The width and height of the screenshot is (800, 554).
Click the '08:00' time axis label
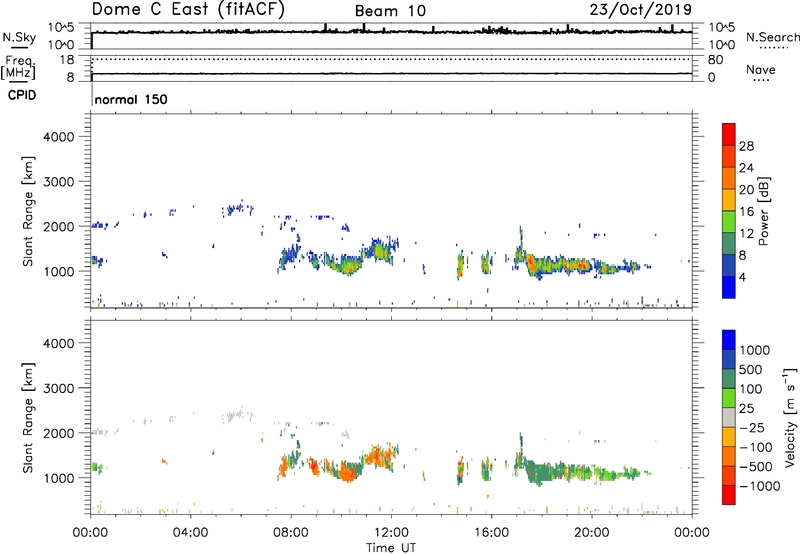point(291,533)
